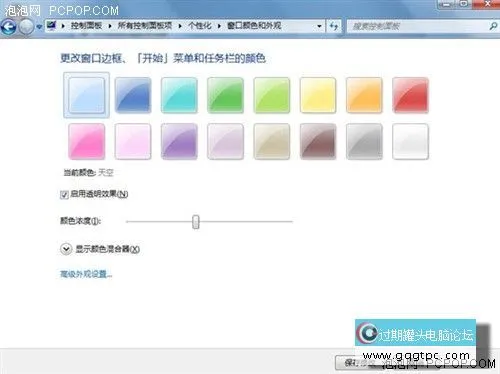The image size is (500, 374).
Task: Select 控制面板 in the address breadcrumb
Action: 86,26
